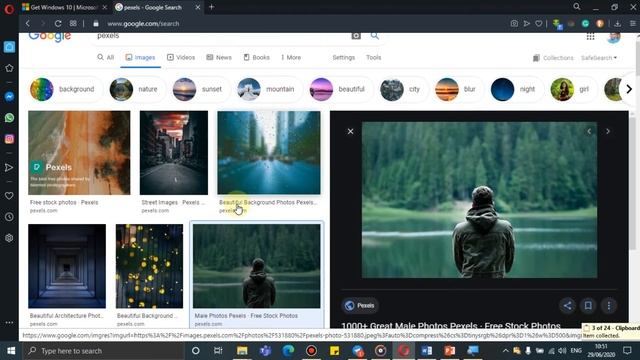Screen dimensions: 640x360
Task: Open the Easy Setup menu icon
Action: pos(633,24)
